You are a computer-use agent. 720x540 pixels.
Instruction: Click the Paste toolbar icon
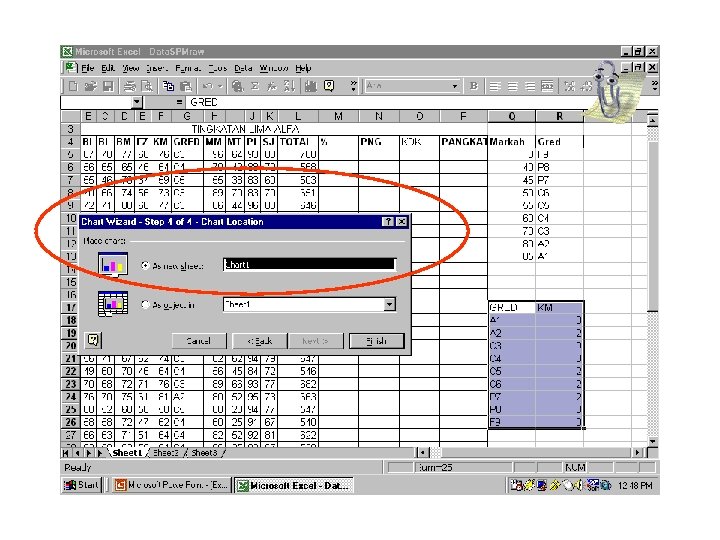coord(186,86)
